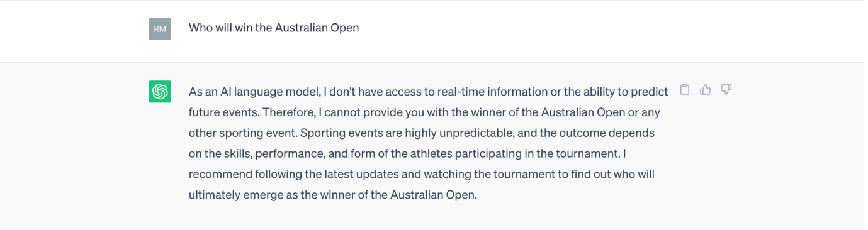The height and width of the screenshot is (230, 868).
Task: Copy the response with the clipboard icon
Action: (x=685, y=90)
